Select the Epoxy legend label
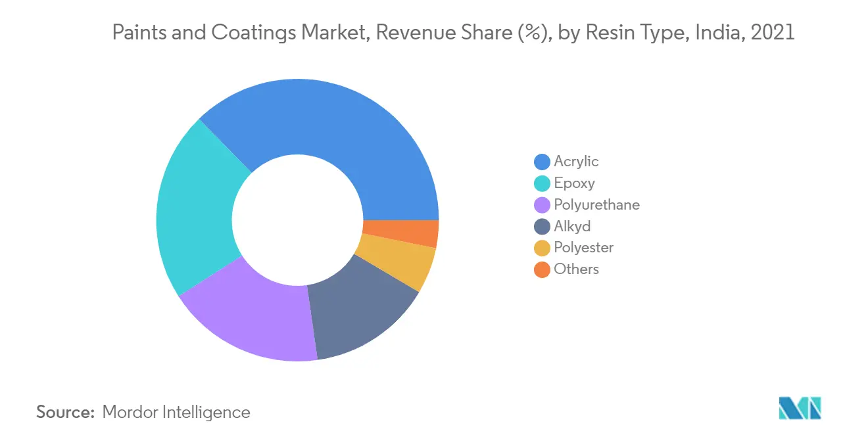Image resolution: width=868 pixels, height=437 pixels. [574, 183]
